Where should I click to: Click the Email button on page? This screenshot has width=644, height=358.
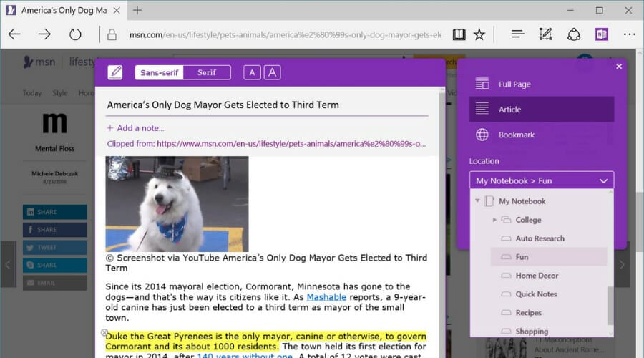click(x=54, y=283)
